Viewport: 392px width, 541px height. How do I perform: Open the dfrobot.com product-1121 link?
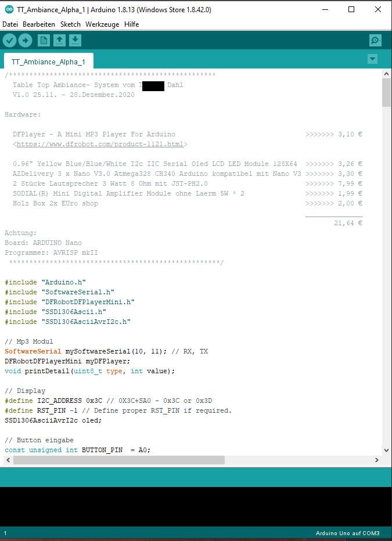(100, 144)
